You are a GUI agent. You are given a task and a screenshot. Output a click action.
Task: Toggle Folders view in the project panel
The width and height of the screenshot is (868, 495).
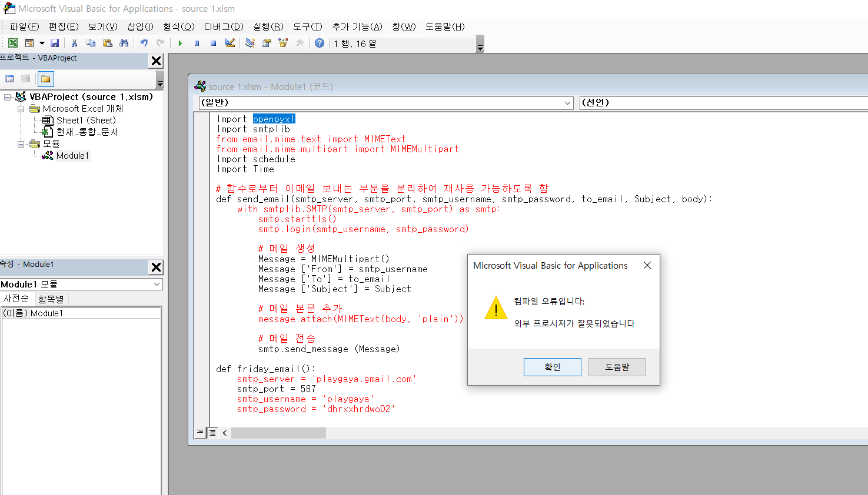pyautogui.click(x=45, y=79)
